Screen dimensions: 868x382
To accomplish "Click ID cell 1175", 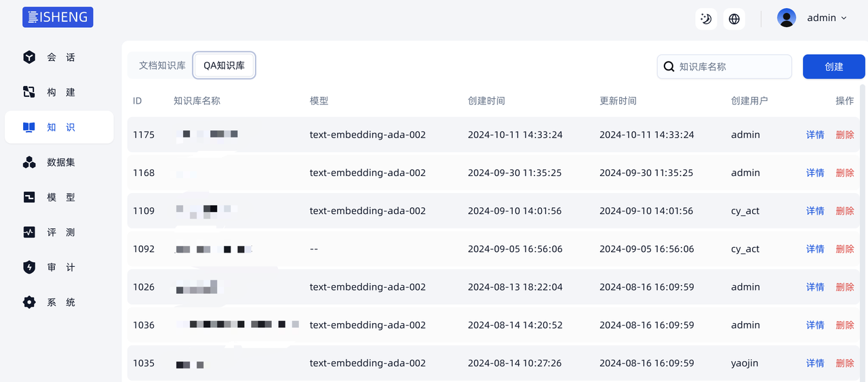I will pyautogui.click(x=144, y=135).
